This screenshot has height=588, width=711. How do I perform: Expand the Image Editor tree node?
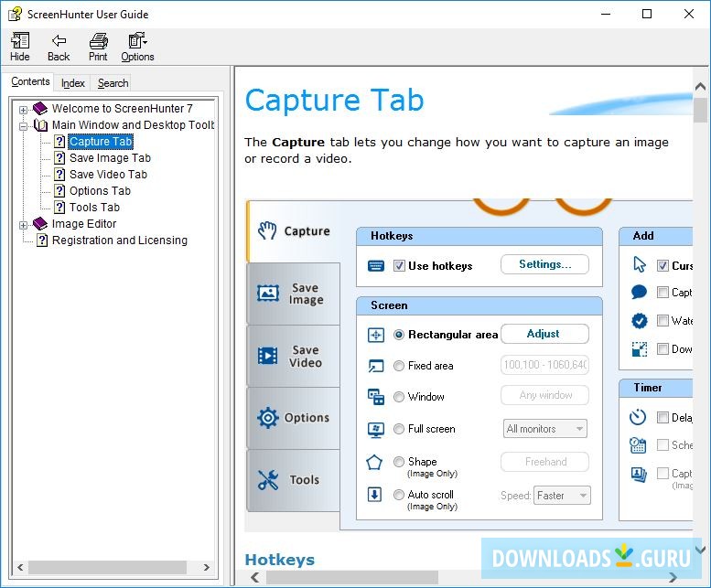tap(23, 224)
